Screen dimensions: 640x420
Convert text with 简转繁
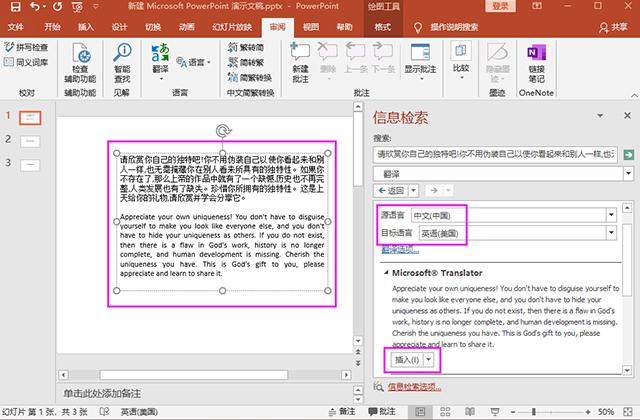246,62
